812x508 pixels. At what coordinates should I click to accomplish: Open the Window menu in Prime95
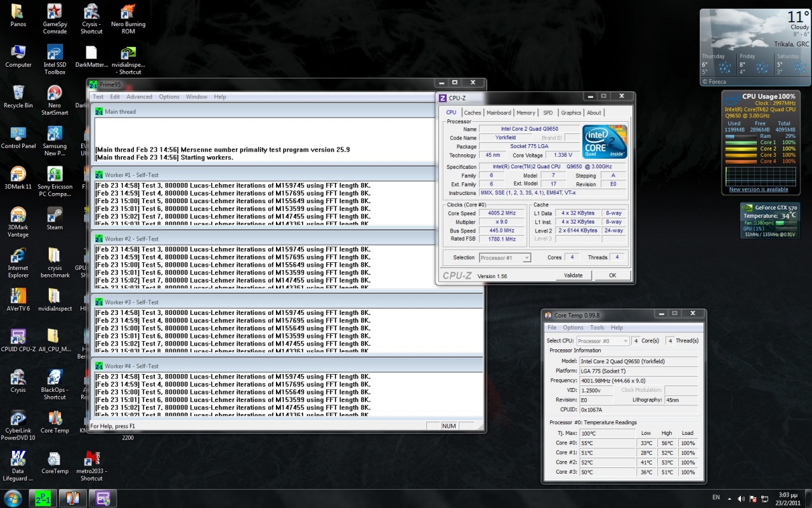click(x=197, y=97)
